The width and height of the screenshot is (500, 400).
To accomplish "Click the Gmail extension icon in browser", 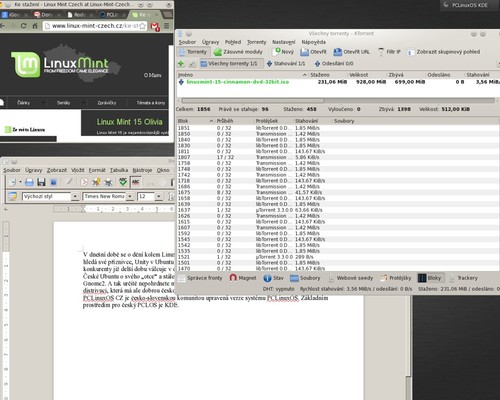I will click(x=155, y=26).
